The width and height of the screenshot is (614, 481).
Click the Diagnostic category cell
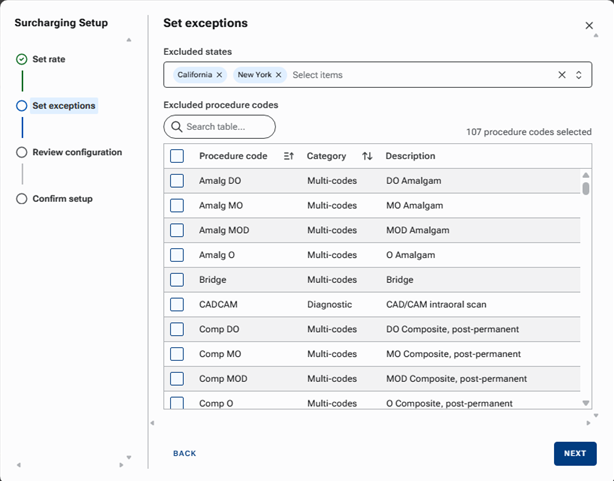coord(329,304)
